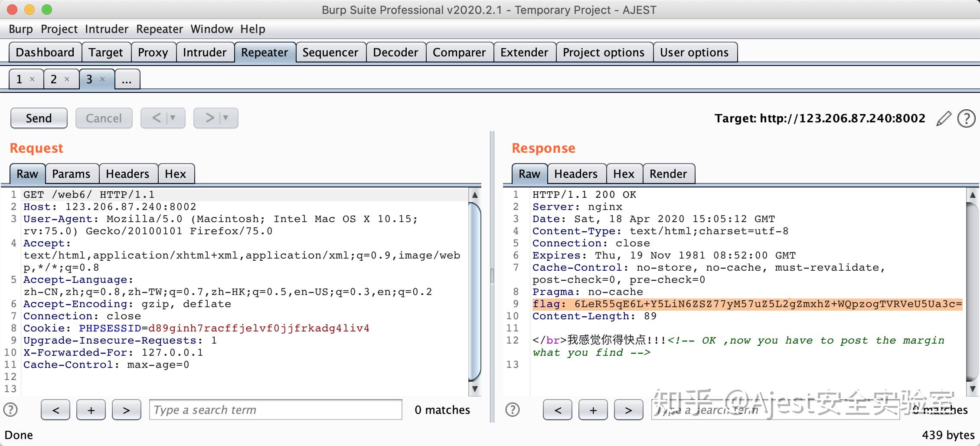Screen dimensions: 980x446
Task: Select the response Headers tab
Action: pos(576,174)
